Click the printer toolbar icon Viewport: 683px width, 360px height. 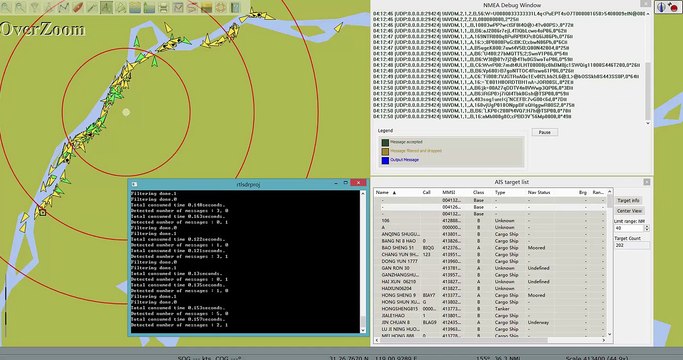(x=164, y=7)
